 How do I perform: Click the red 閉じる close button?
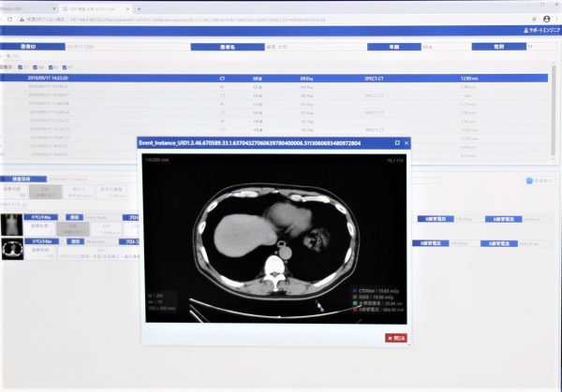(396, 337)
